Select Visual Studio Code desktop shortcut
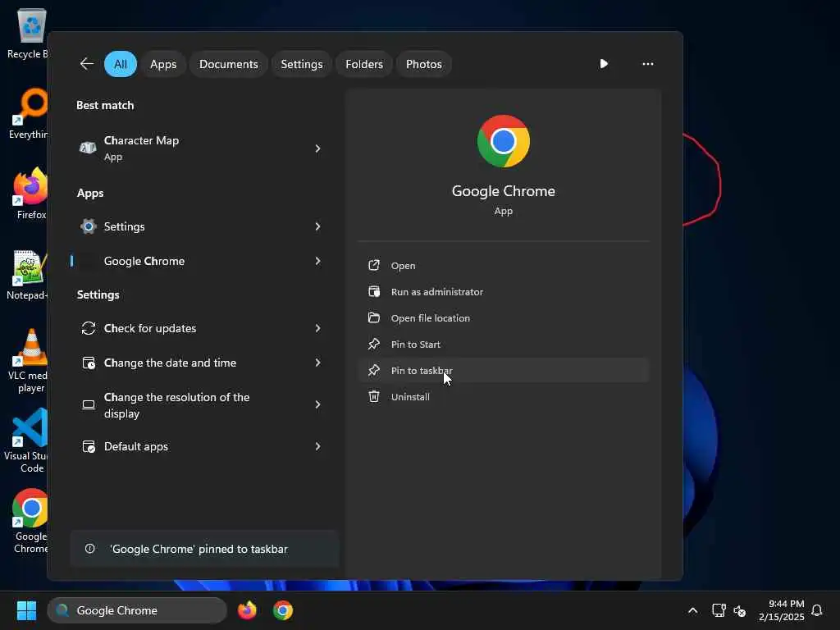 coord(25,441)
